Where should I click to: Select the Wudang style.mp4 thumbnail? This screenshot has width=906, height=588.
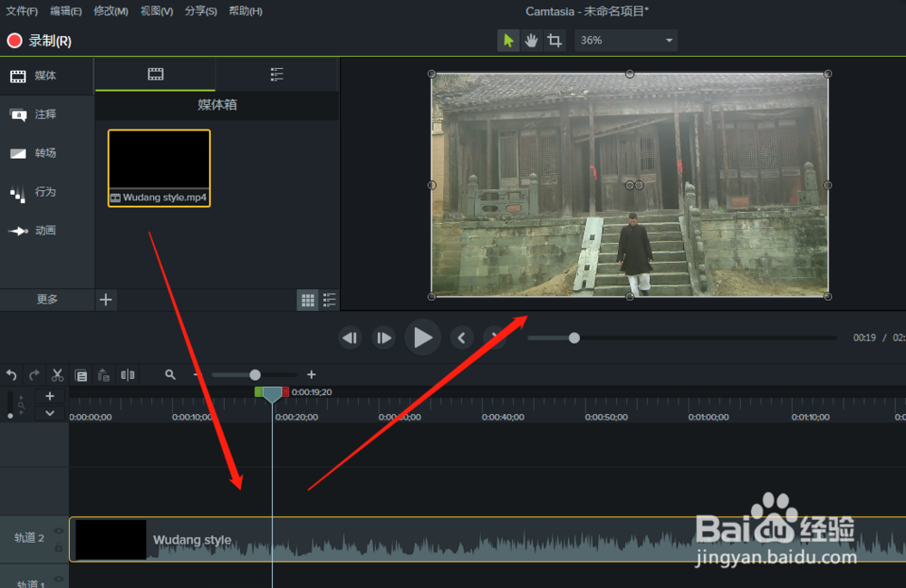159,161
